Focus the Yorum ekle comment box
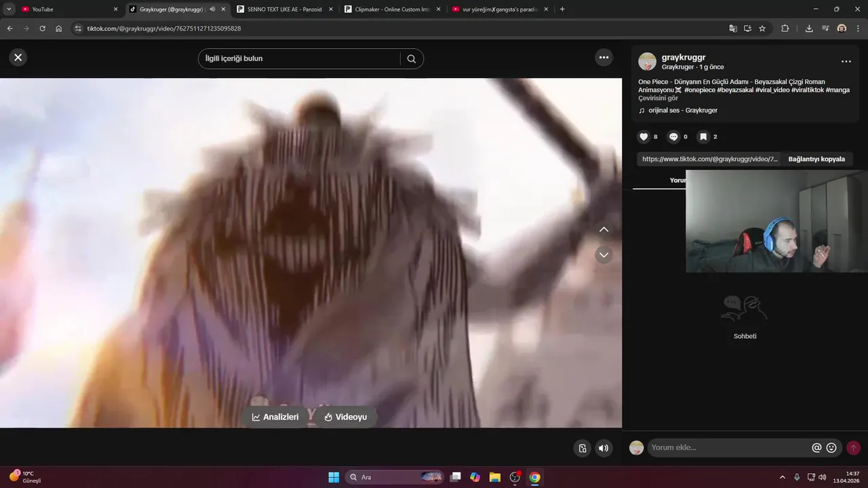Viewport: 868px width, 488px height. (x=729, y=448)
